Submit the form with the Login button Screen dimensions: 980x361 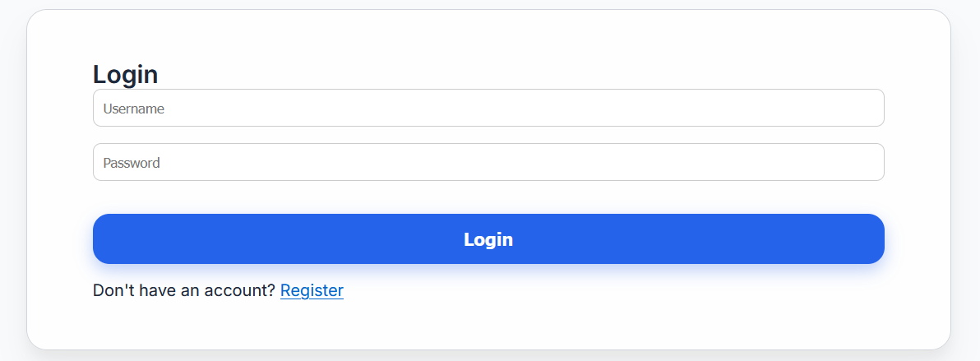488,239
